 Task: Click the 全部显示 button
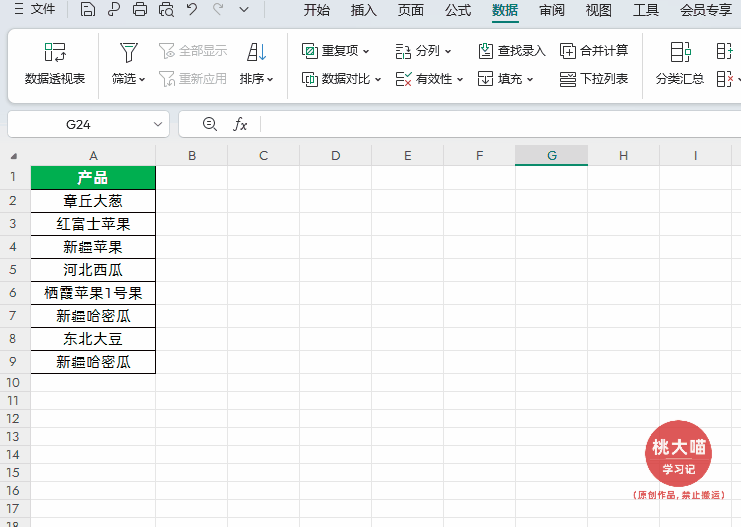(193, 51)
